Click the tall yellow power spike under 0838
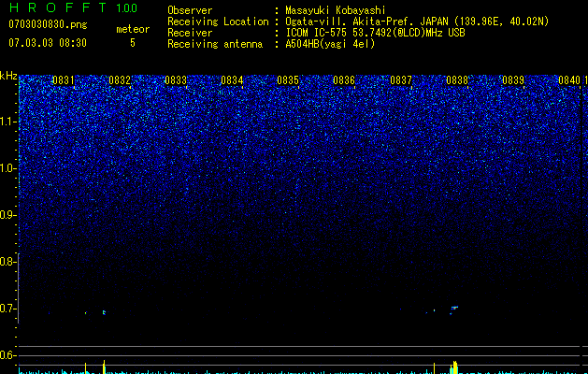The height and width of the screenshot is (374, 588). [x=454, y=367]
